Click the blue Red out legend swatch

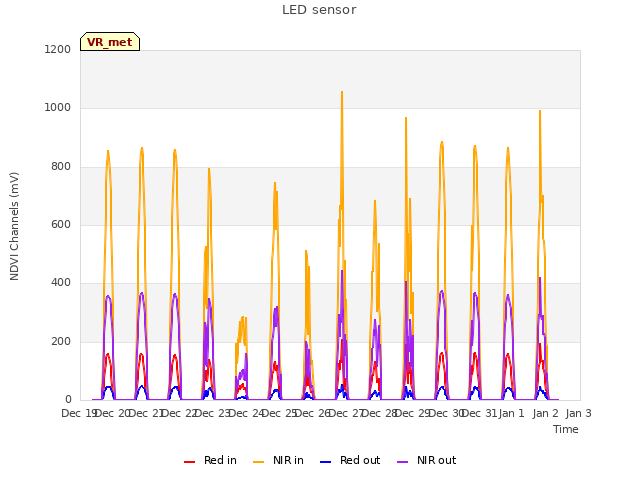click(x=325, y=462)
